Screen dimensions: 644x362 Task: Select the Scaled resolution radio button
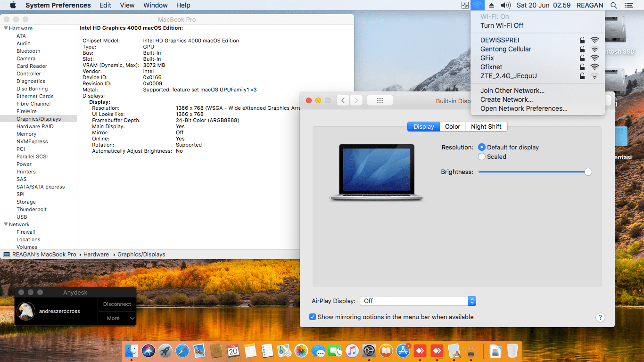click(x=482, y=156)
